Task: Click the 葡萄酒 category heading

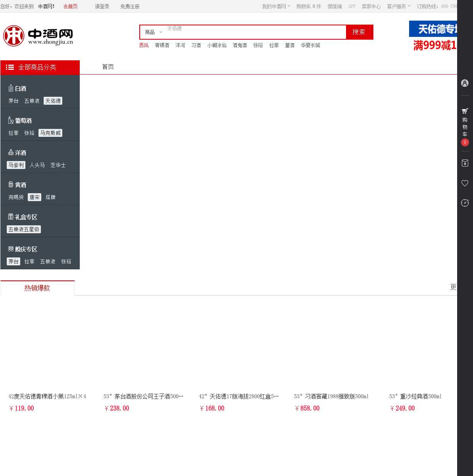Action: (x=23, y=121)
